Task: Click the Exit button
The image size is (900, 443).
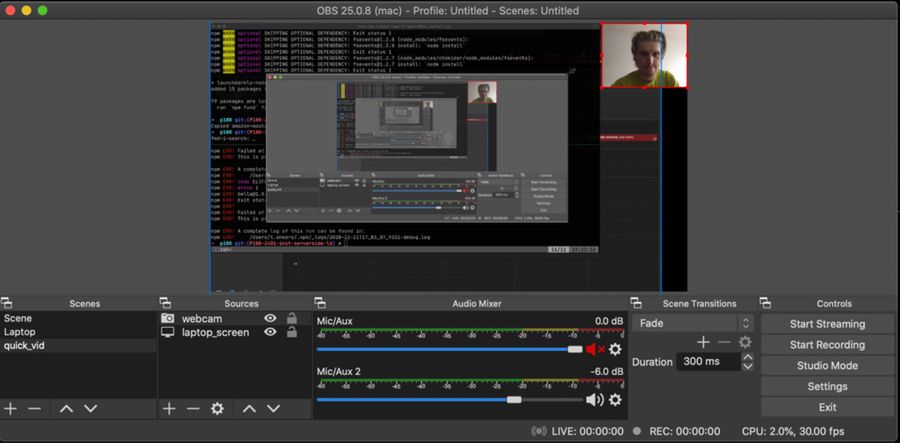Action: click(x=827, y=407)
